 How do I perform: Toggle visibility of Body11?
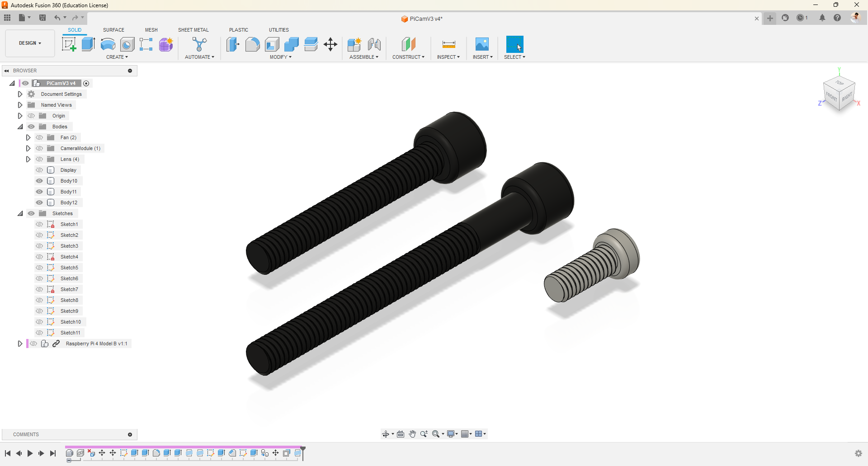39,192
